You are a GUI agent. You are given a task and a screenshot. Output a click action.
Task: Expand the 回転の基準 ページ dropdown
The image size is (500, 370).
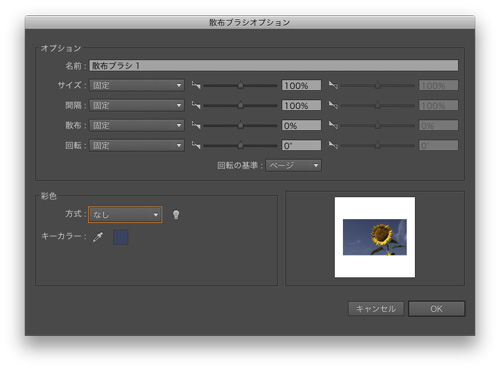tap(293, 165)
